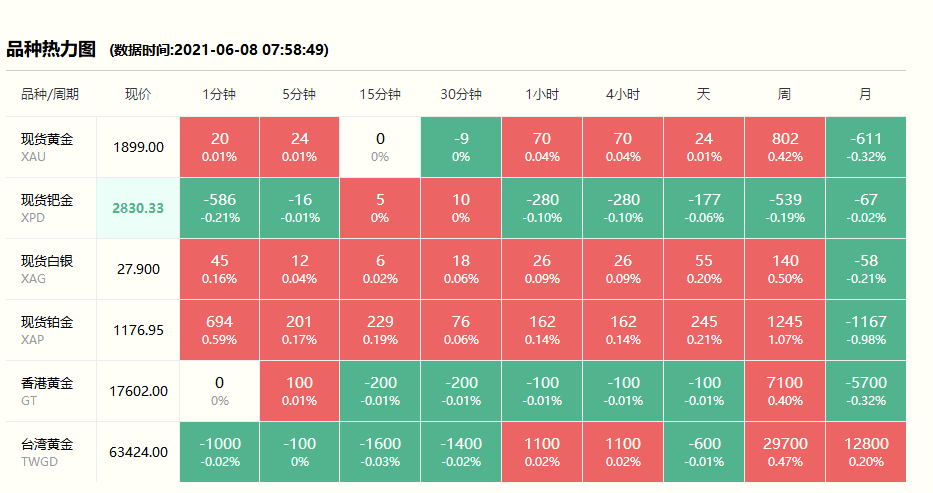This screenshot has width=933, height=493.
Task: Select platinum monthly cell showing -1167
Action: (x=865, y=330)
